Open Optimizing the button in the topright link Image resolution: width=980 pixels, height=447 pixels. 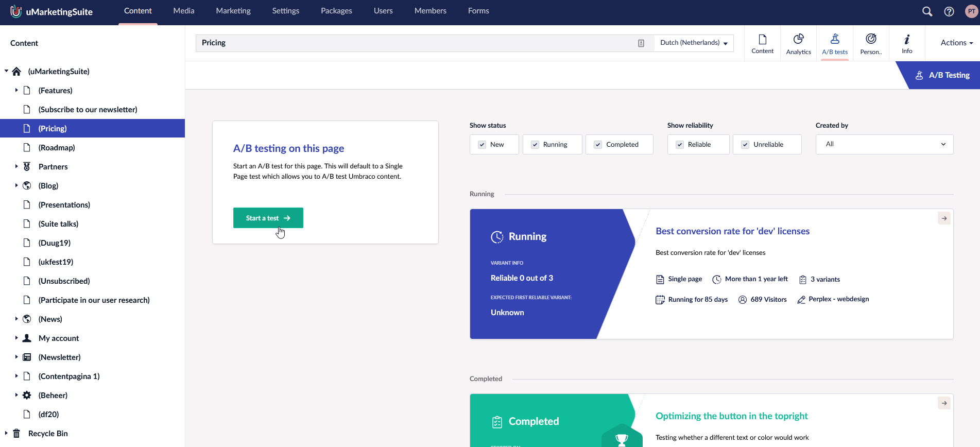731,416
